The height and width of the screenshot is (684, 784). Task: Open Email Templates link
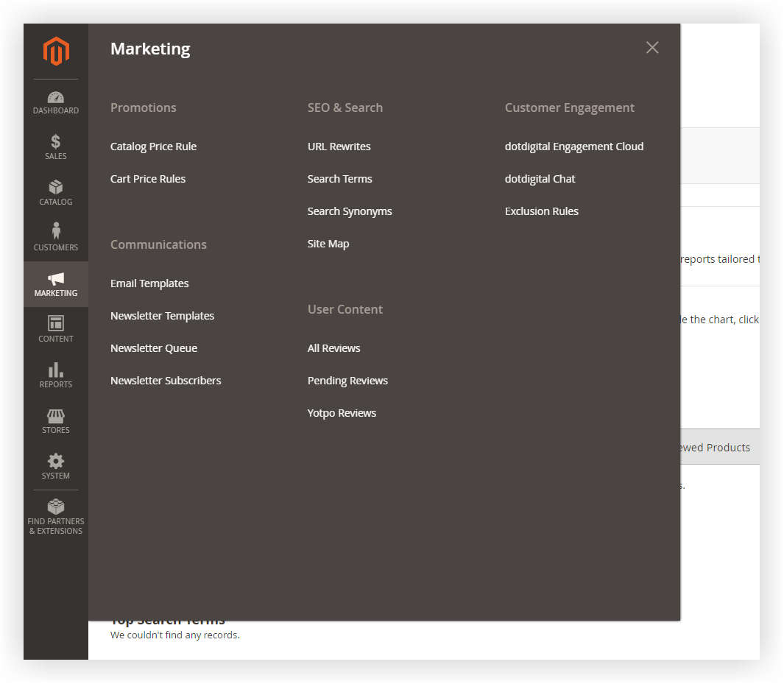(149, 283)
